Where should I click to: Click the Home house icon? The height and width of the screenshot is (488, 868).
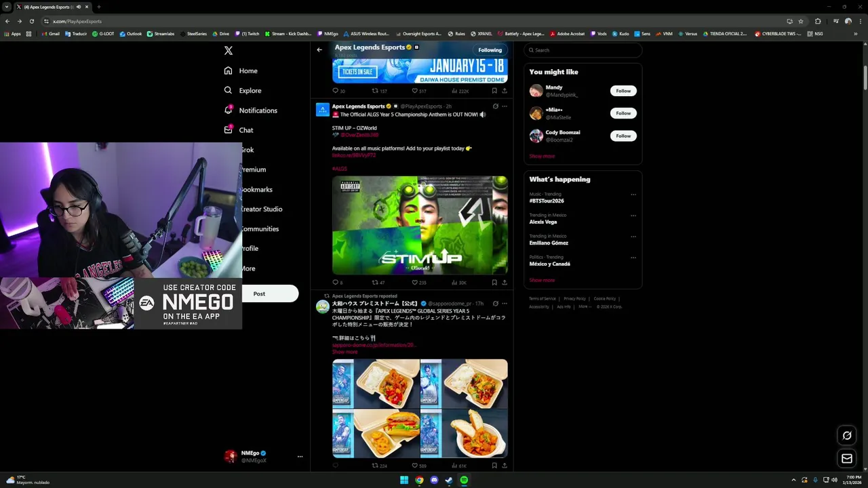tap(228, 70)
